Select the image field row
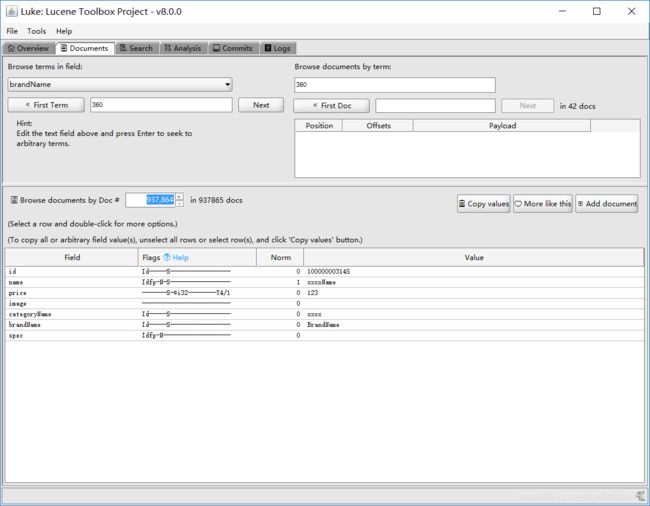The image size is (650, 506). 325,304
